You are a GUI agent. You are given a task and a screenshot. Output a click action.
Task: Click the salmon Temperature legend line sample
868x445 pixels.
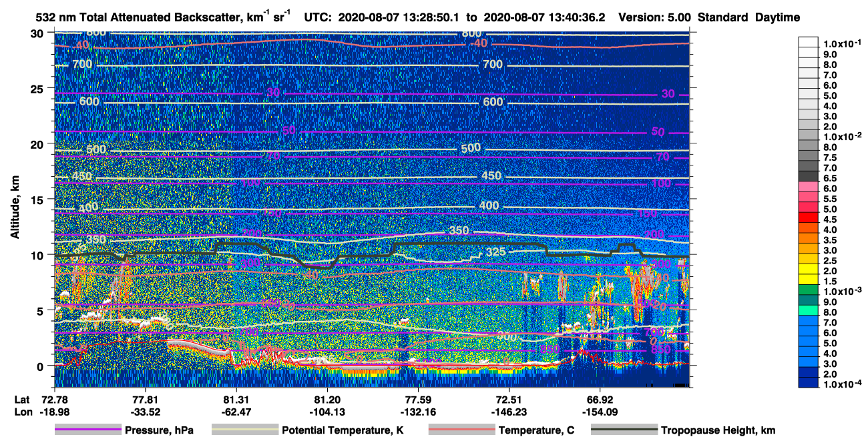pos(461,430)
